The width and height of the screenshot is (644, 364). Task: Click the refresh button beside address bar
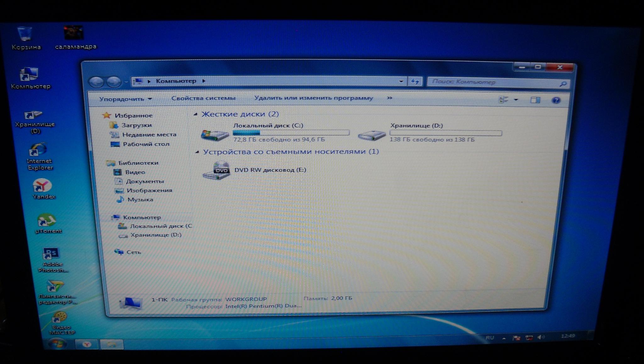tap(415, 82)
